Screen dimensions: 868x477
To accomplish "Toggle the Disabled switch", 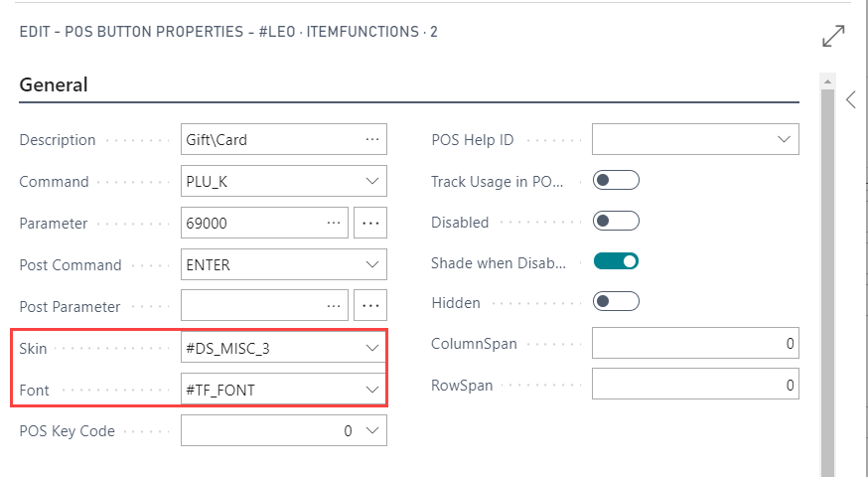I will (616, 222).
